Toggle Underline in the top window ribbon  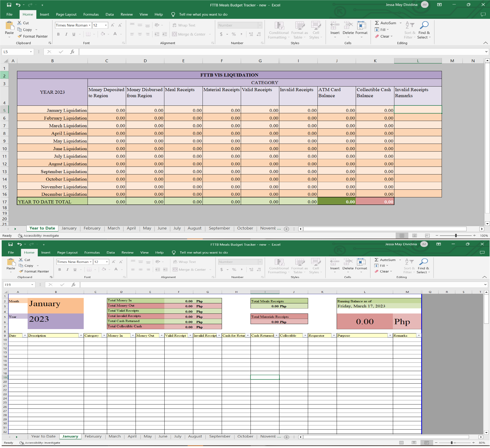tap(74, 34)
